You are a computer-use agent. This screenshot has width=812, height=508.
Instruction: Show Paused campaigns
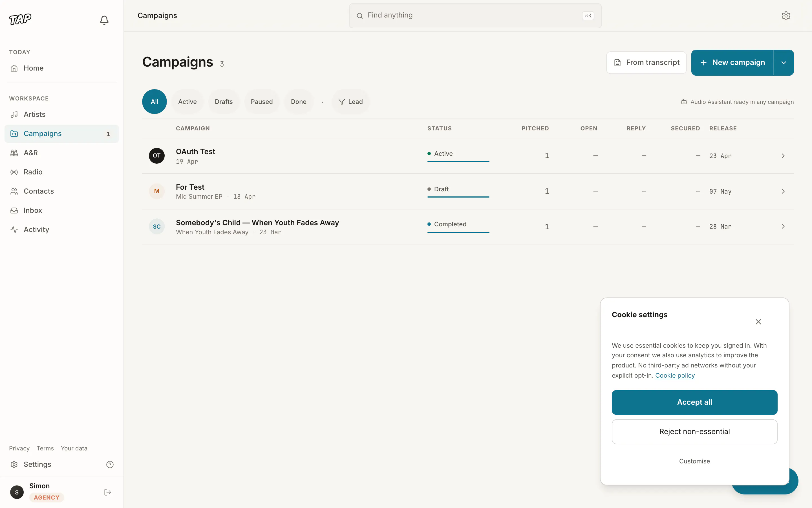tap(262, 102)
